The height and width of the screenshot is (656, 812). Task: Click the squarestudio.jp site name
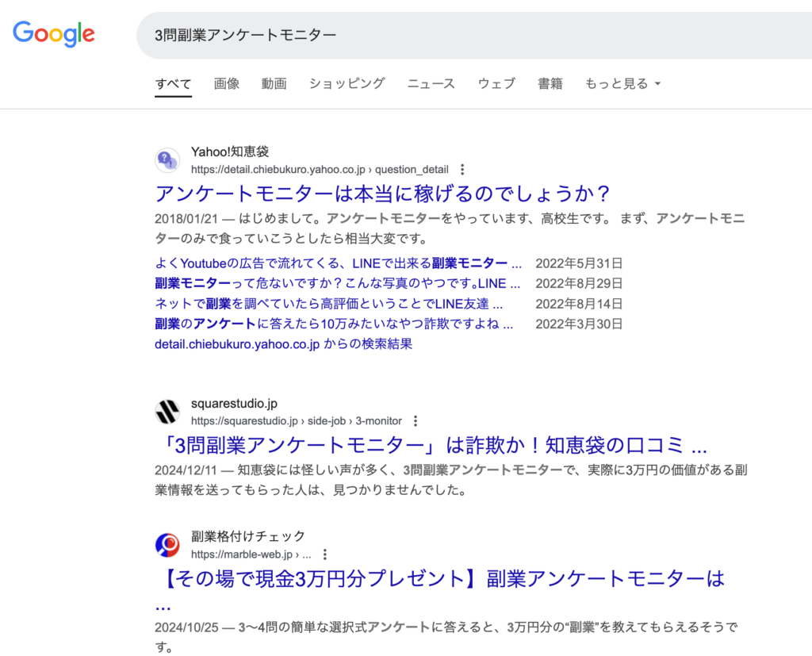coord(234,403)
